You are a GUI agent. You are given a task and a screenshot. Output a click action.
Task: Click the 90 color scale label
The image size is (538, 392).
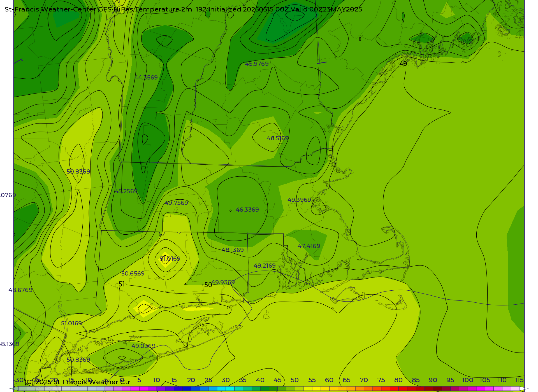click(433, 380)
